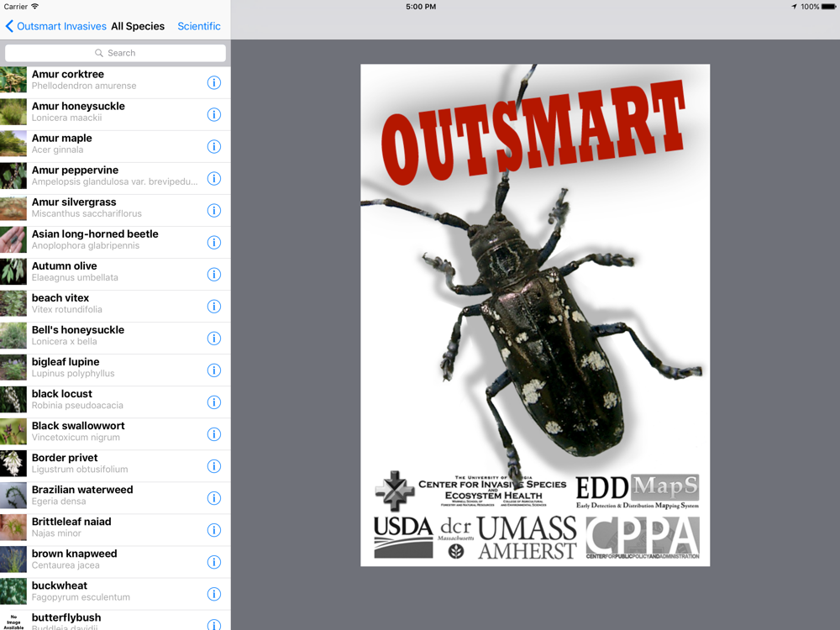
Task: Select 'Amur silvergrass' species name
Action: pyautogui.click(x=74, y=202)
